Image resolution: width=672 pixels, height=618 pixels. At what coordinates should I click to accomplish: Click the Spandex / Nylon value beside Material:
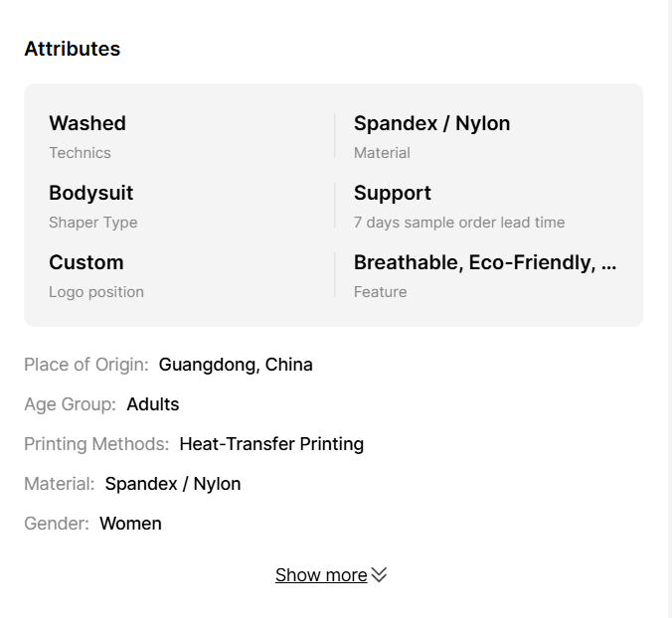(x=173, y=484)
